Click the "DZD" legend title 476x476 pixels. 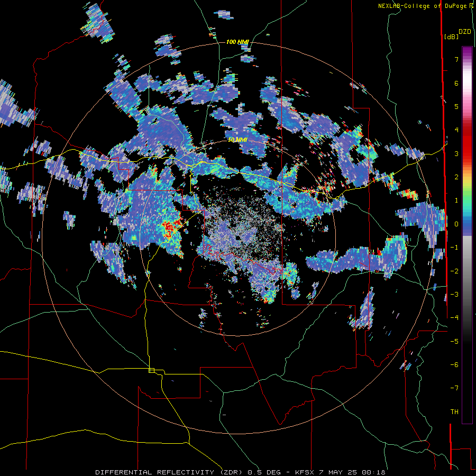[465, 32]
